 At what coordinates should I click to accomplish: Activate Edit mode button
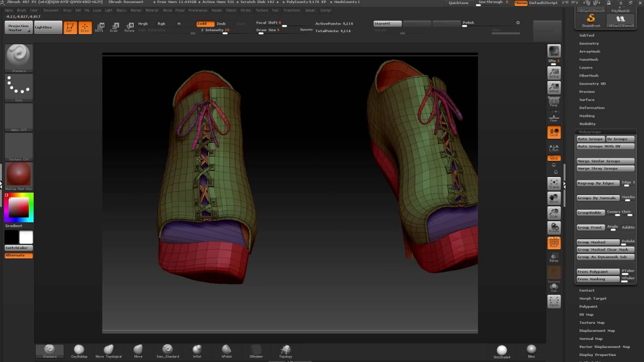[70, 27]
